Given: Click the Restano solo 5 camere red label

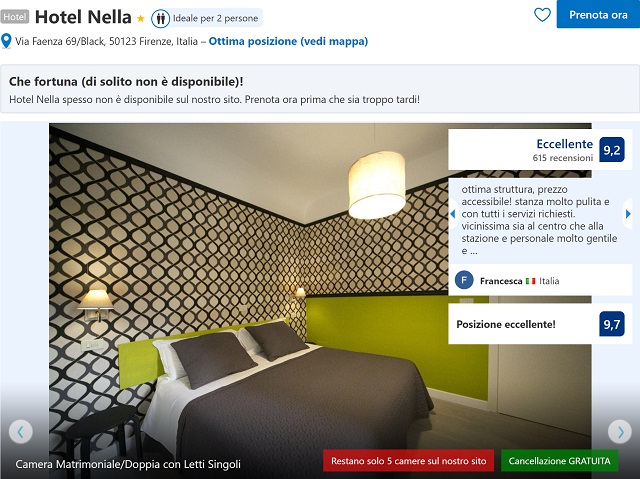Looking at the screenshot, I should pos(409,461).
